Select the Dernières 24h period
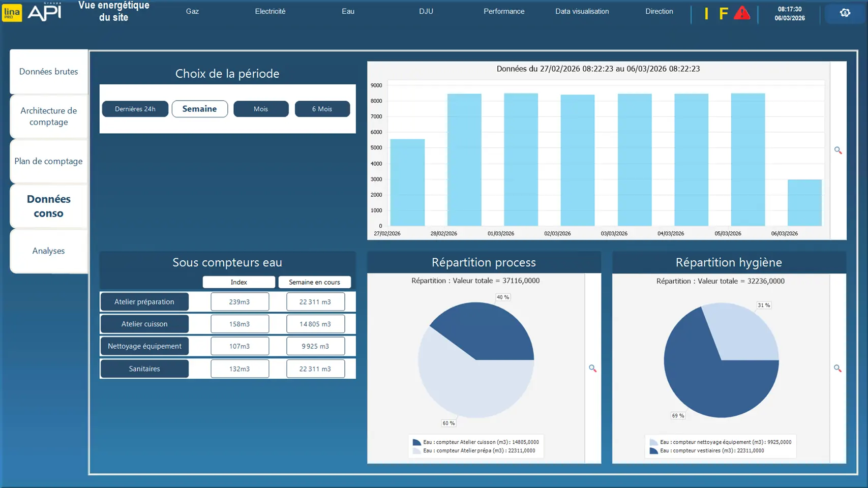This screenshot has height=488, width=868. (135, 109)
